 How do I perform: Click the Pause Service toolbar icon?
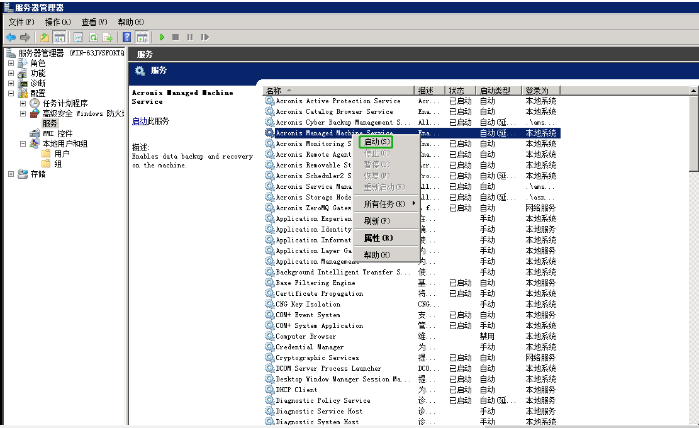pos(189,37)
